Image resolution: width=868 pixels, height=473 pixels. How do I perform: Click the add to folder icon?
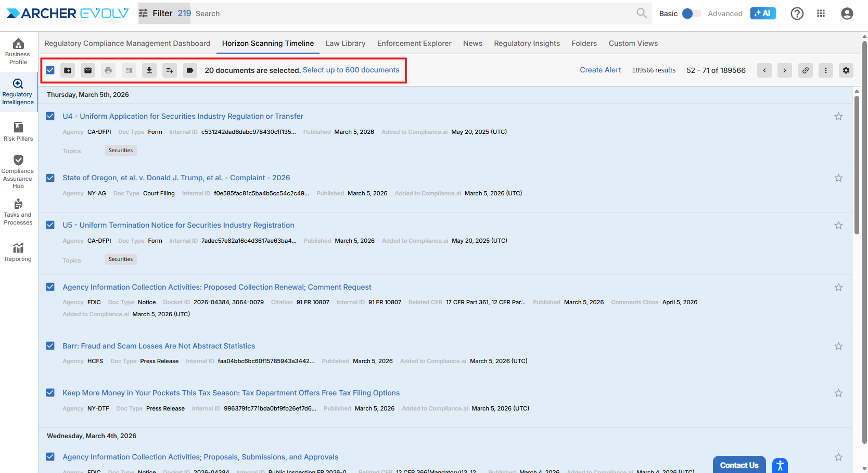68,70
